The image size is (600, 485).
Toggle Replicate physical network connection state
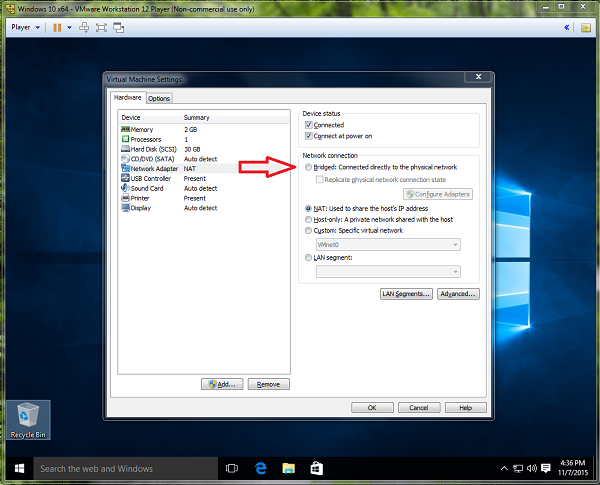(x=319, y=180)
